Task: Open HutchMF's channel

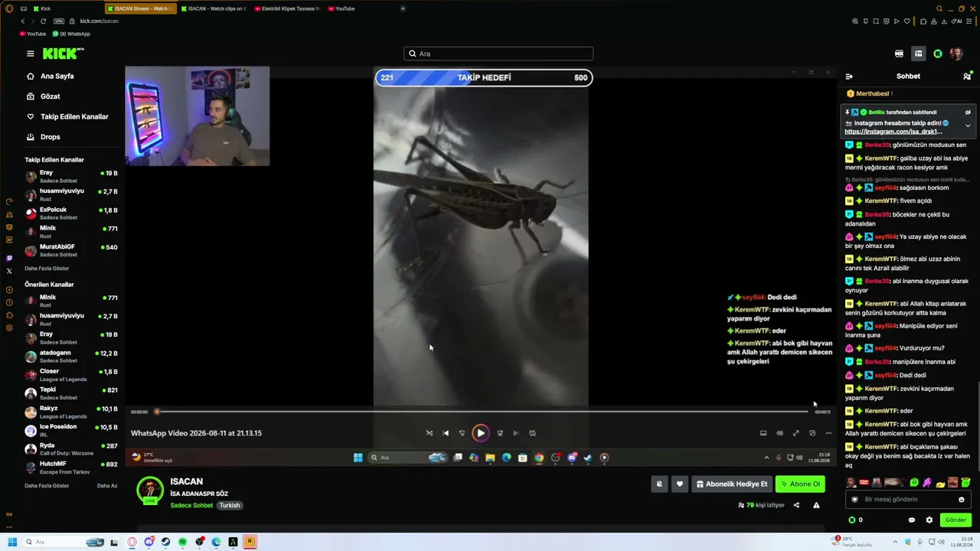Action: pos(71,467)
